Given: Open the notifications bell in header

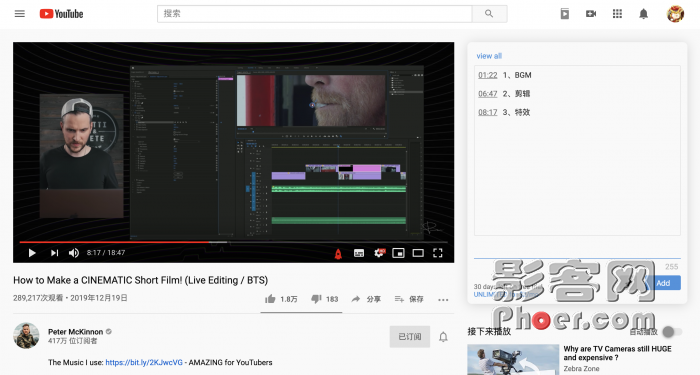Looking at the screenshot, I should click(x=643, y=14).
